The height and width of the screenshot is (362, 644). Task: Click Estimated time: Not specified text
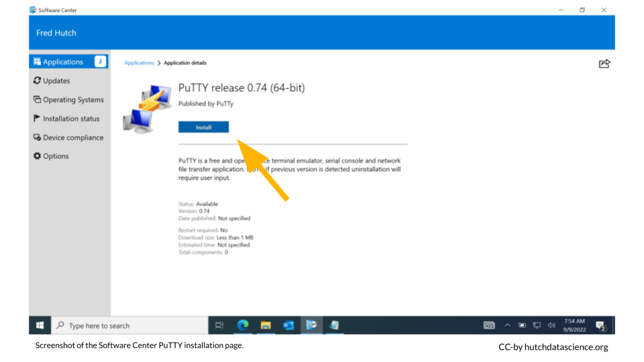pos(214,245)
